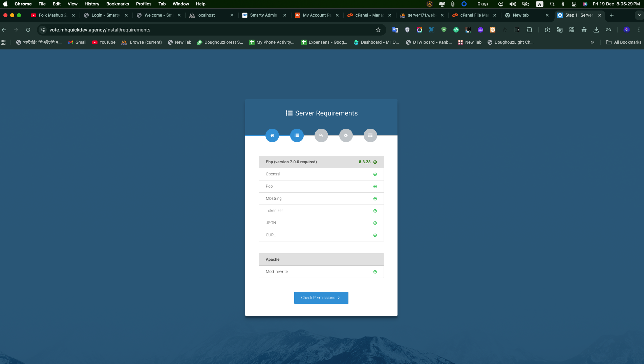
Task: Switch to cPanel File Manager tab
Action: click(474, 15)
